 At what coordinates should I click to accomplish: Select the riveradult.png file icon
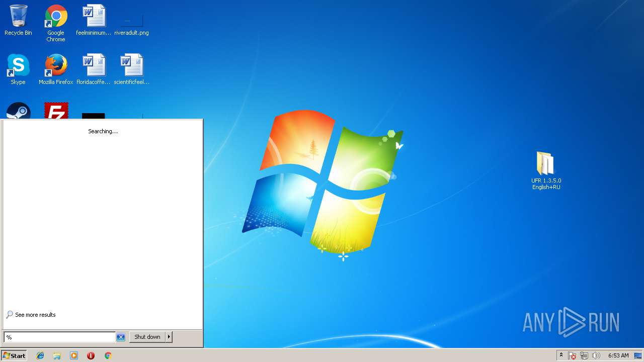coord(131,24)
